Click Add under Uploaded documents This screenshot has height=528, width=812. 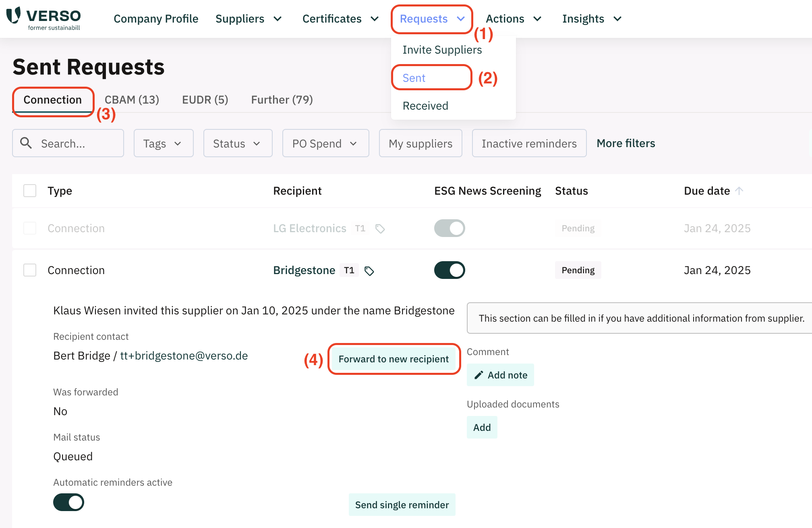482,427
